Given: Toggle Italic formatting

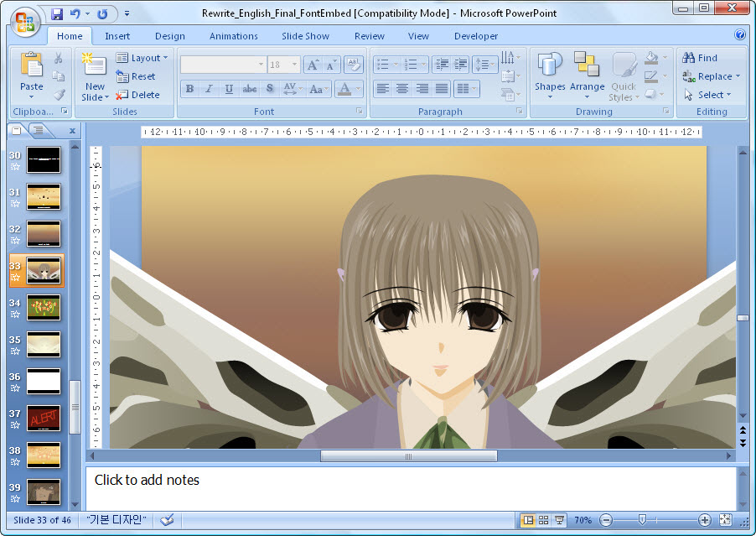Looking at the screenshot, I should pos(209,89).
